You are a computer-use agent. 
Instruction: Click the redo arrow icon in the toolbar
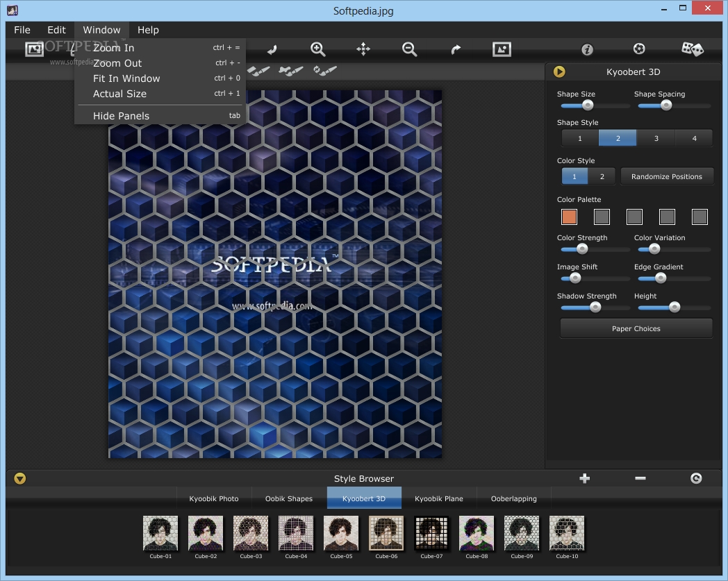point(456,49)
